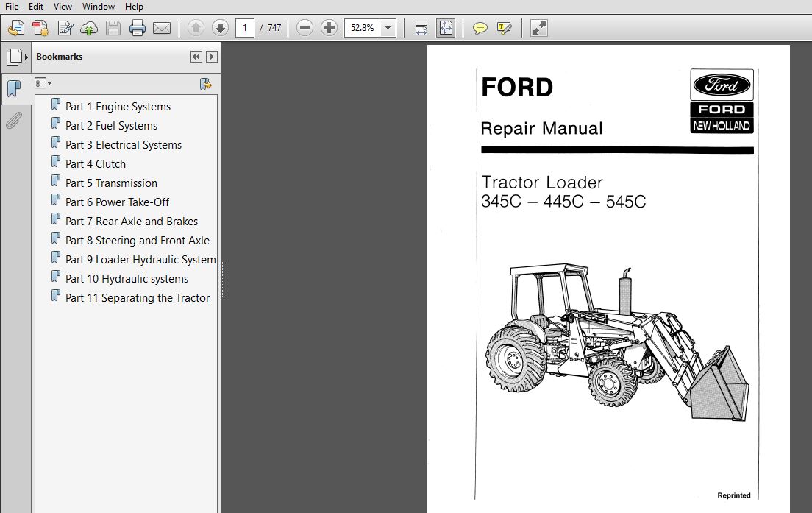Click the Edit PDF icon
This screenshot has width=812, height=513.
pyautogui.click(x=65, y=28)
